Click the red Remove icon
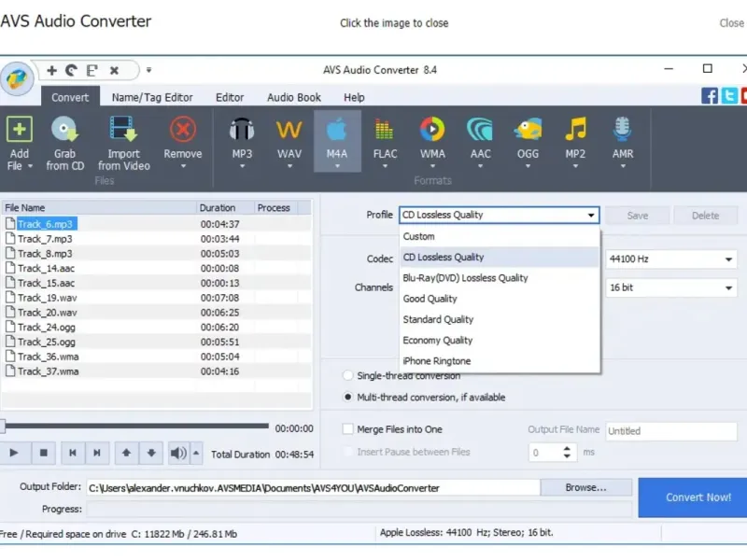This screenshot has height=560, width=747. click(x=183, y=130)
